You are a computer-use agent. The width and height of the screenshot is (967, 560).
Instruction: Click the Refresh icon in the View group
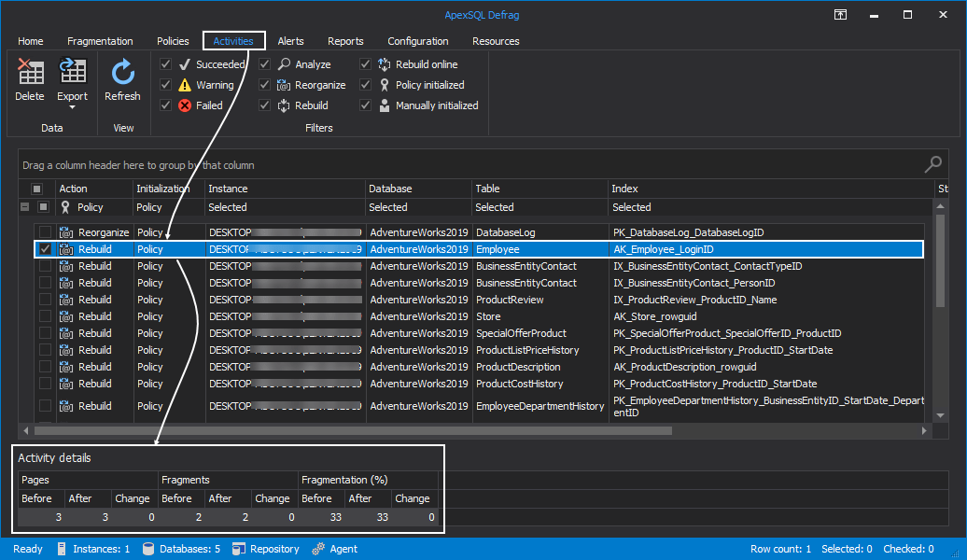(122, 71)
